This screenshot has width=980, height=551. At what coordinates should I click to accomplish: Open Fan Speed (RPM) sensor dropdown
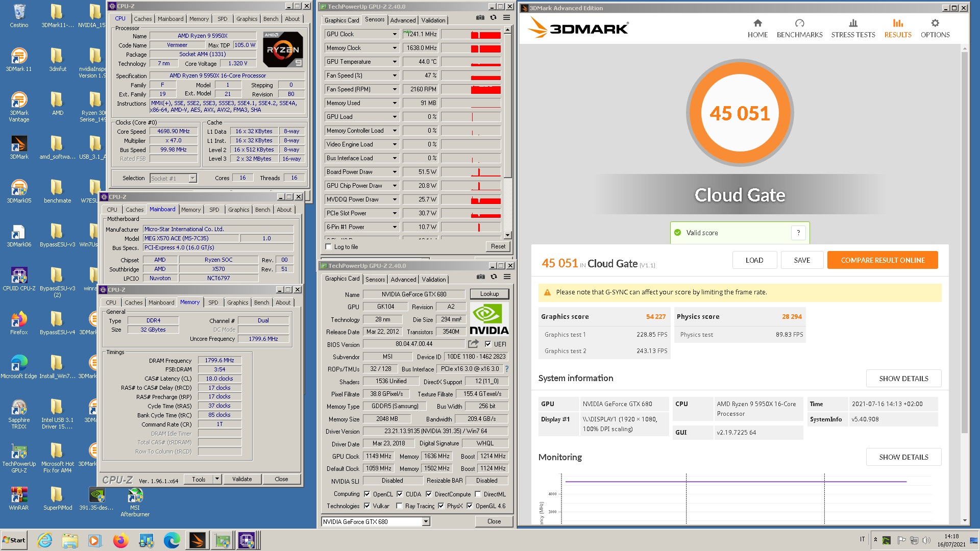click(x=395, y=89)
